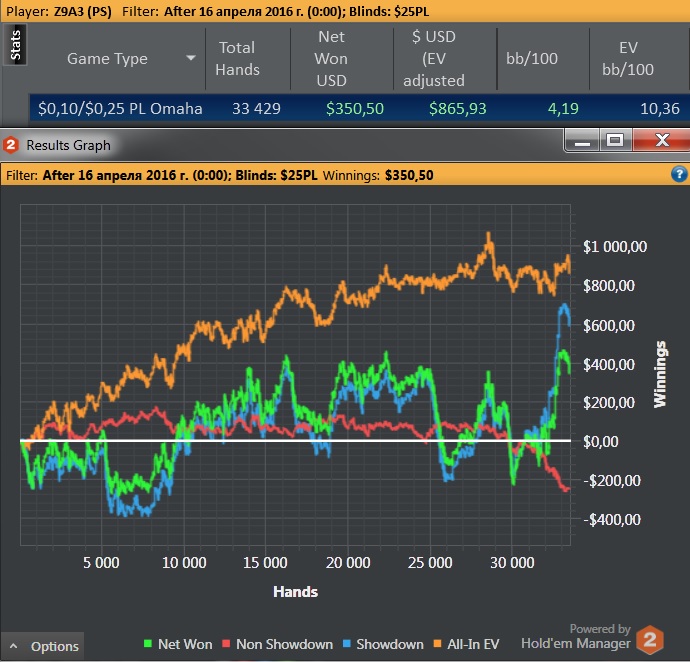The width and height of the screenshot is (690, 662).
Task: Toggle the green Net Won legend swatch
Action: pyautogui.click(x=148, y=644)
